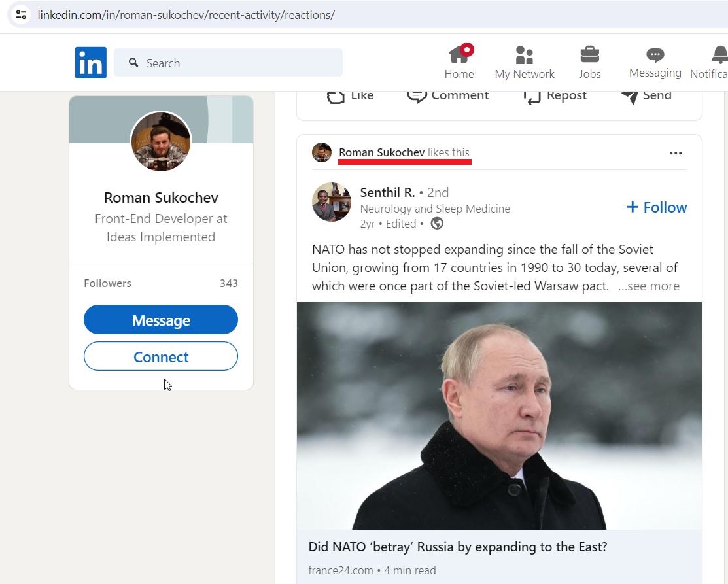
Task: Click the globe visibility icon on post
Action: point(437,224)
